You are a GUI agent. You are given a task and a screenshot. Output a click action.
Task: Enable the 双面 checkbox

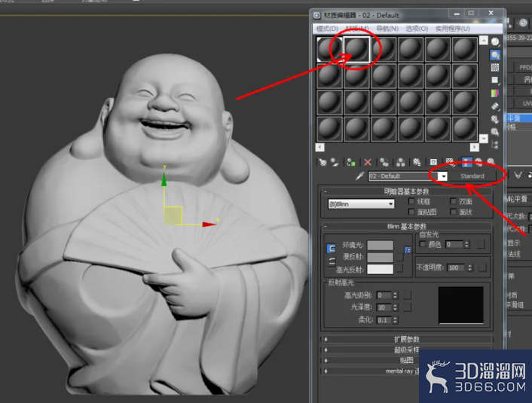click(x=453, y=201)
